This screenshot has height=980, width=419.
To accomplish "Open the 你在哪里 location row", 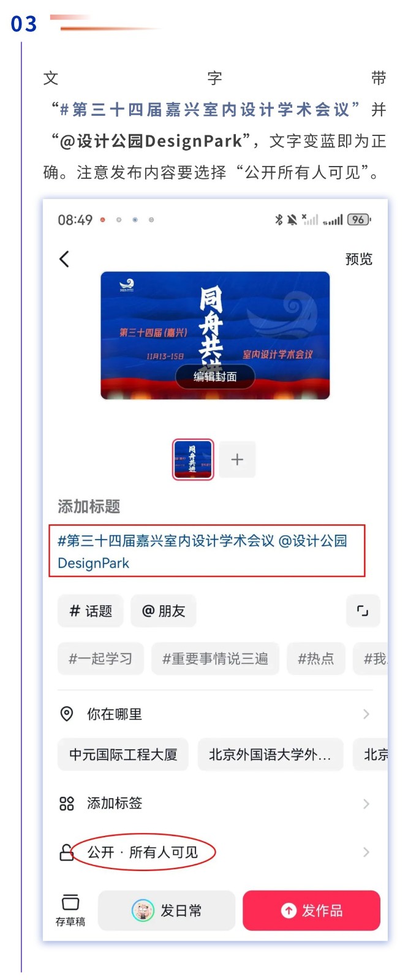I will point(215,714).
